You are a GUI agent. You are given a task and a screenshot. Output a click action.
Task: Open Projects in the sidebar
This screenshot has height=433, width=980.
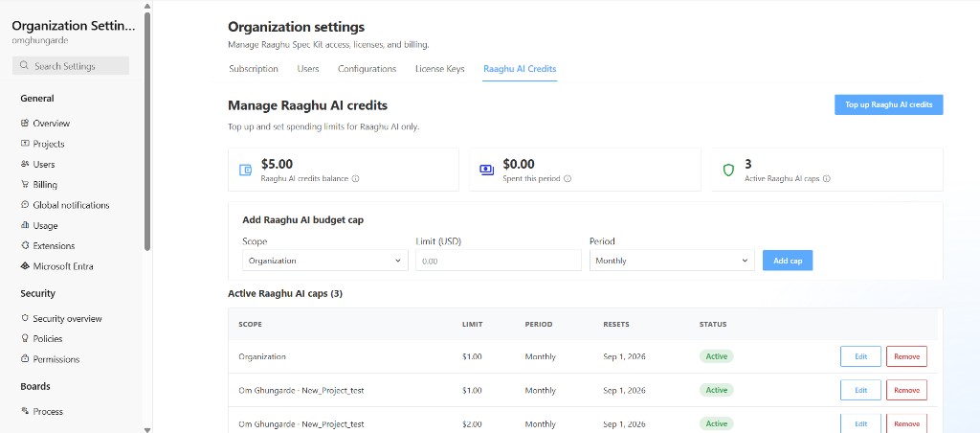tap(49, 144)
